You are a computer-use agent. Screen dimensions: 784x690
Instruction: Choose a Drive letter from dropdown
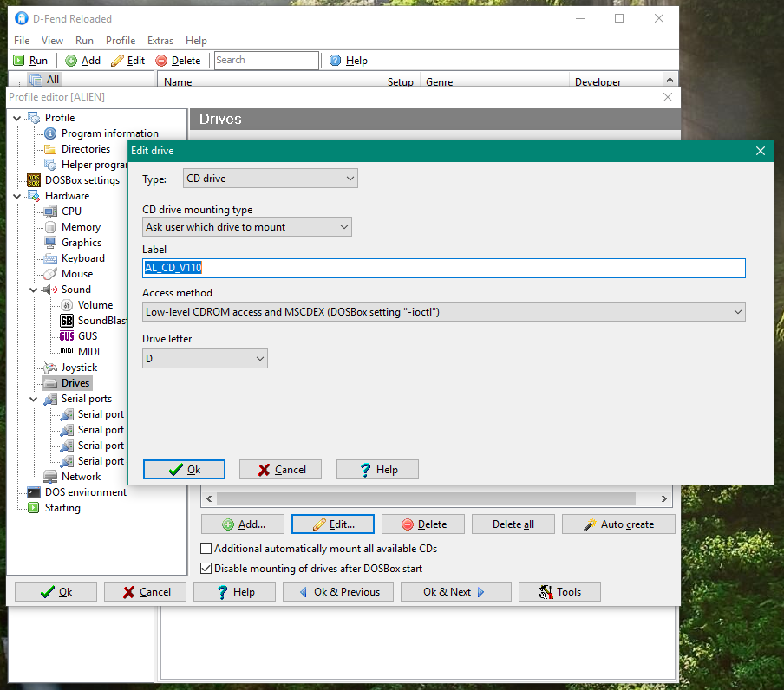point(205,359)
